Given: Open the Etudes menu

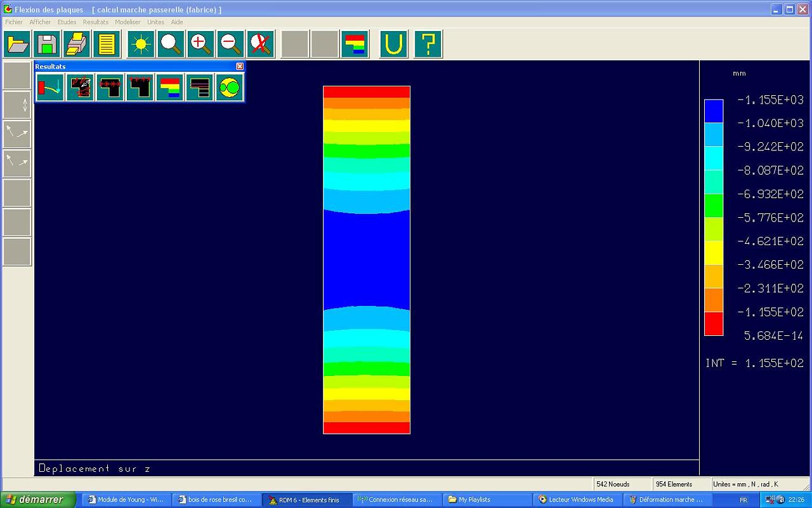Looking at the screenshot, I should 67,22.
